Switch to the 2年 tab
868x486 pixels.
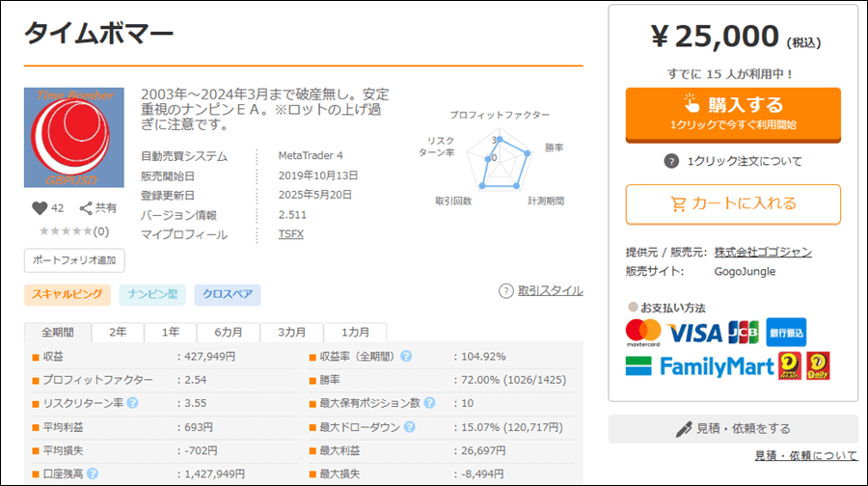(x=118, y=332)
